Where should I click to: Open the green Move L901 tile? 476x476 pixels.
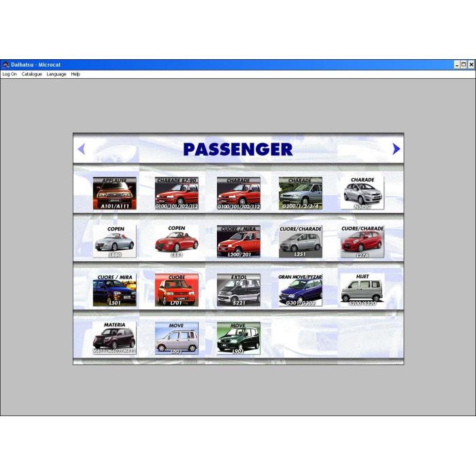[x=238, y=338]
